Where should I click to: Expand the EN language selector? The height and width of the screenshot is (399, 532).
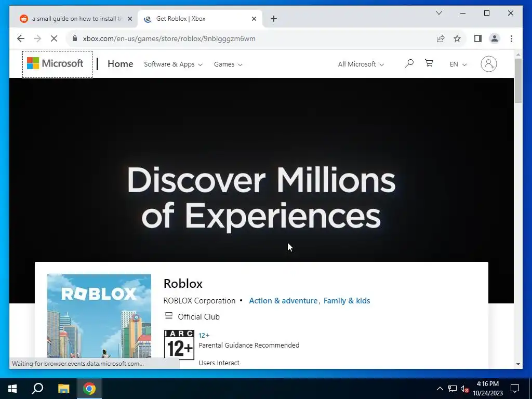click(x=458, y=64)
